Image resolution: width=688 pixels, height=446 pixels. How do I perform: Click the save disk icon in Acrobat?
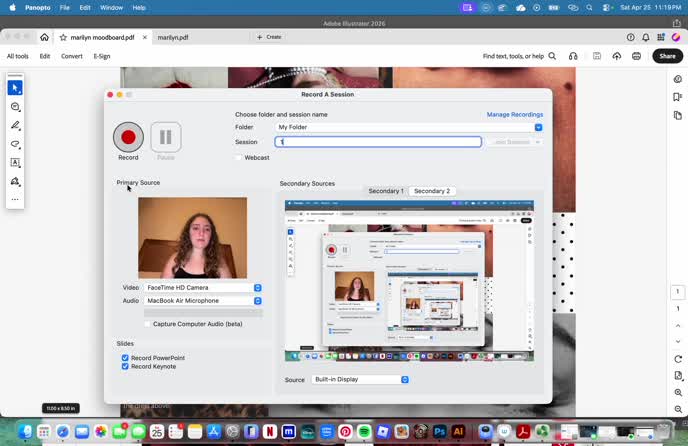click(x=597, y=56)
